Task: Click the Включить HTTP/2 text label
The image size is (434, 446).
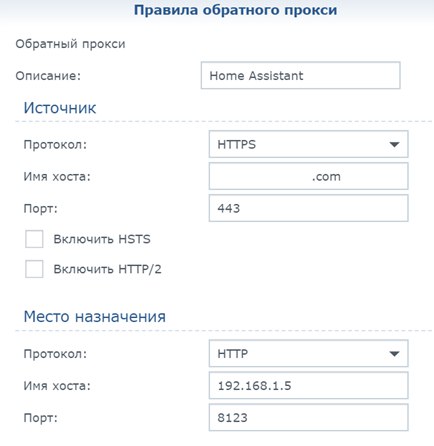Action: click(x=107, y=269)
